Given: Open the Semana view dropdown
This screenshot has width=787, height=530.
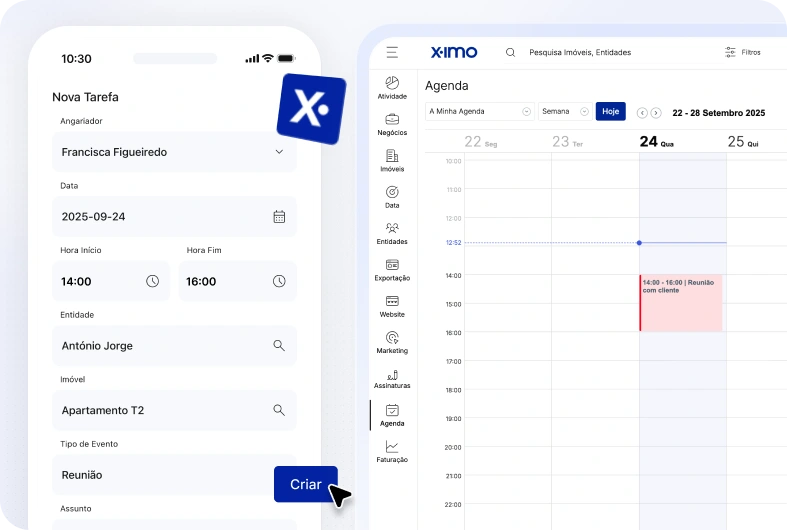Looking at the screenshot, I should (x=564, y=112).
